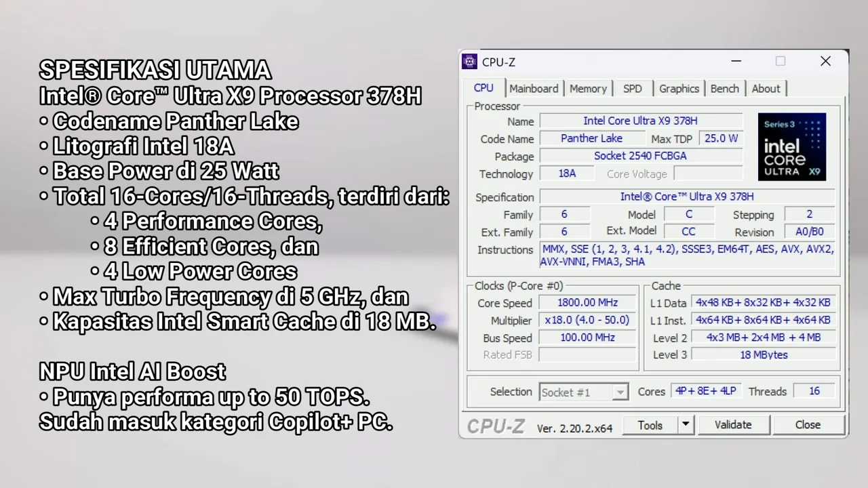
Task: Click the Model value C
Action: coord(688,214)
